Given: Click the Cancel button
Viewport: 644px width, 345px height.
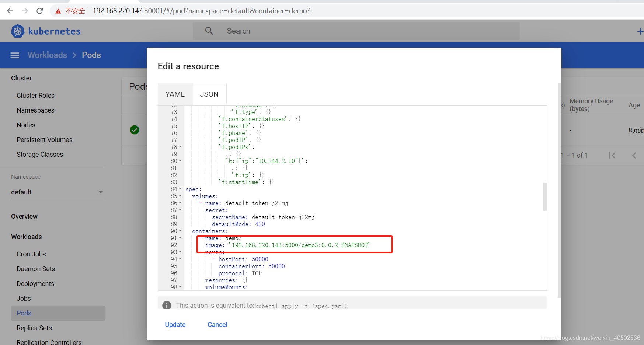Looking at the screenshot, I should 217,325.
